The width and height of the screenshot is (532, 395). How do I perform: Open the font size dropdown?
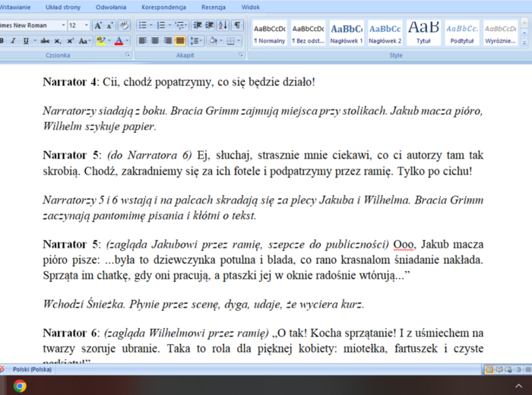point(87,25)
